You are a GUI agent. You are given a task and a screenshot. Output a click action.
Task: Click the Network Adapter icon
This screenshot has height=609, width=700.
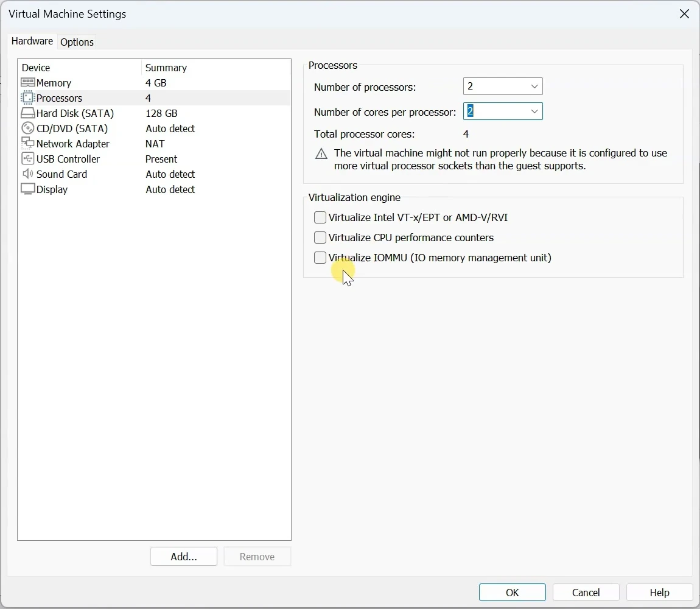pos(27,144)
